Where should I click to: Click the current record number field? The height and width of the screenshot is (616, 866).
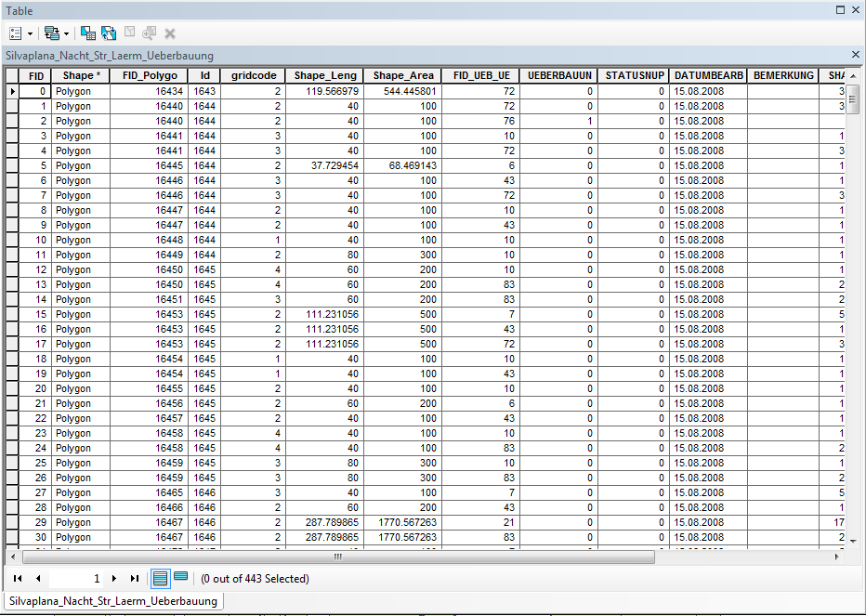click(x=76, y=578)
